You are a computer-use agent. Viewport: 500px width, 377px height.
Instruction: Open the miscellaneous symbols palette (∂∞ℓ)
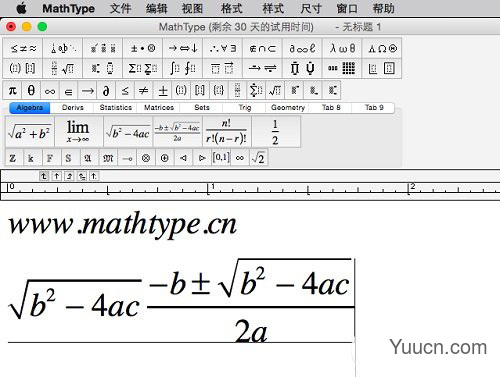tap(302, 49)
